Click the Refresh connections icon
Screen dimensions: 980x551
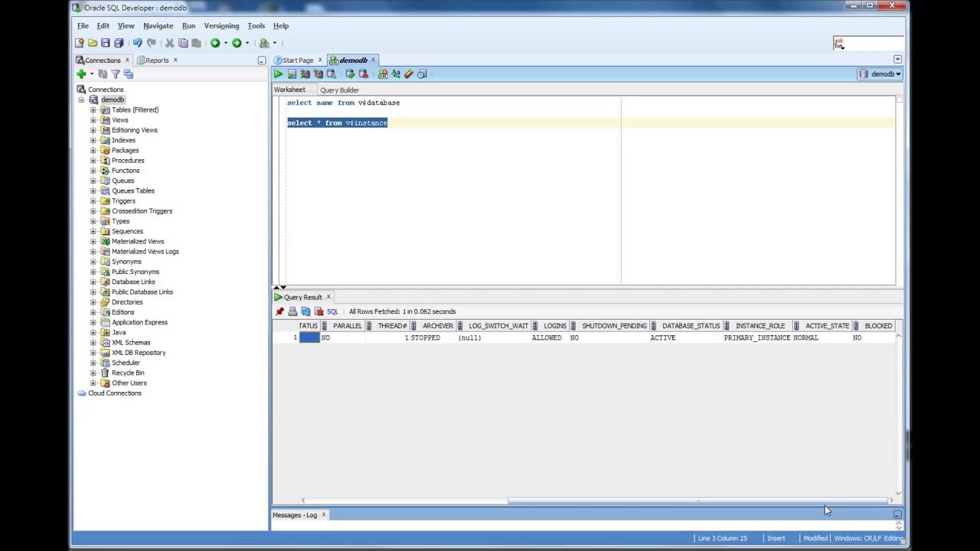103,74
